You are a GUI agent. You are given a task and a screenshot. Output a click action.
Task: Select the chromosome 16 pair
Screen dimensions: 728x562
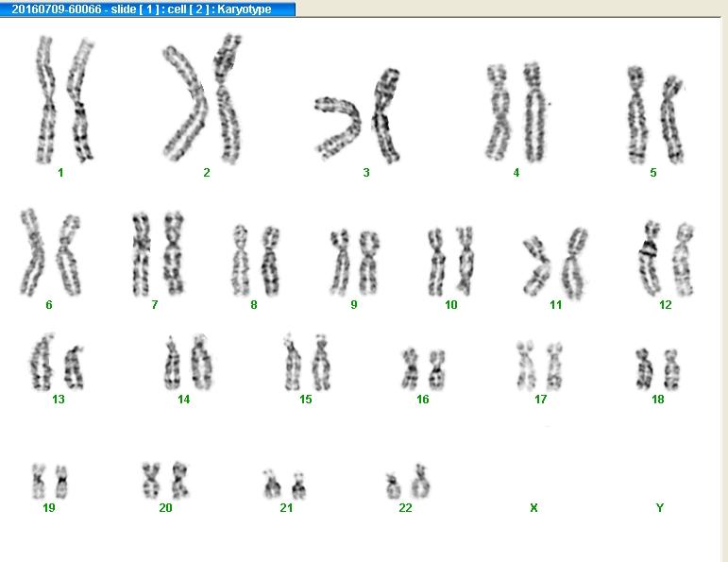[423, 369]
